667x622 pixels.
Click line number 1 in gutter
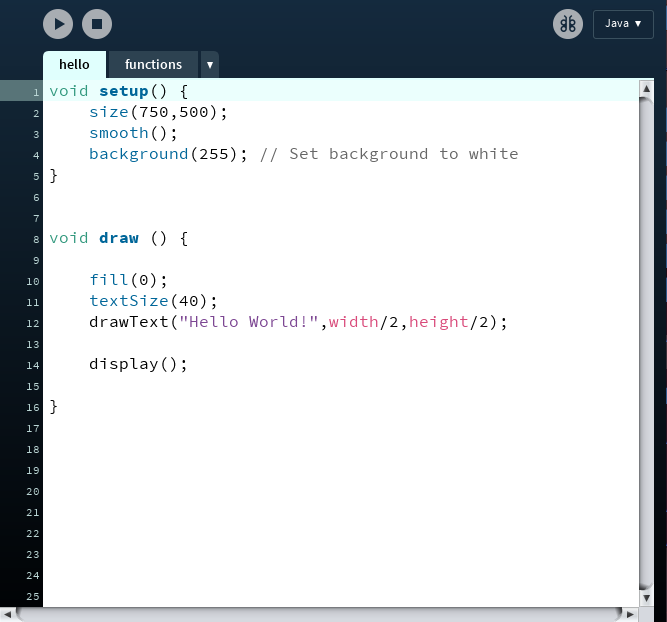[36, 92]
